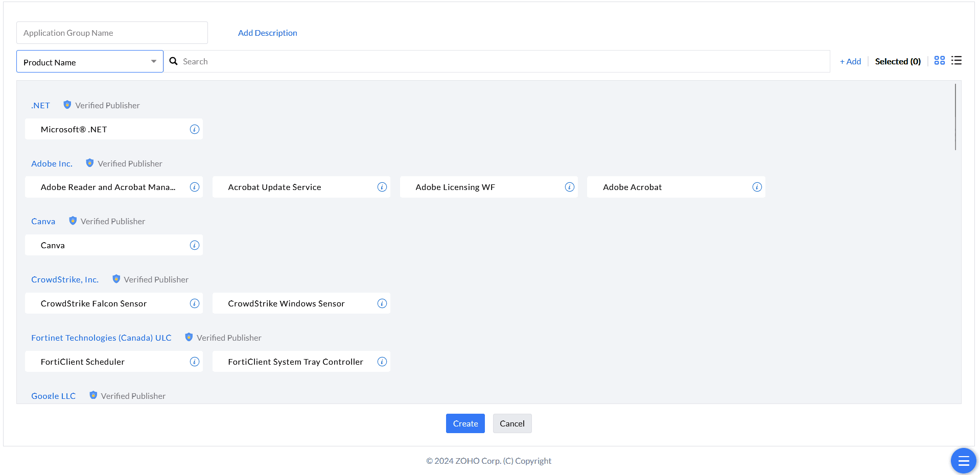Switch to grid view

[x=940, y=60]
